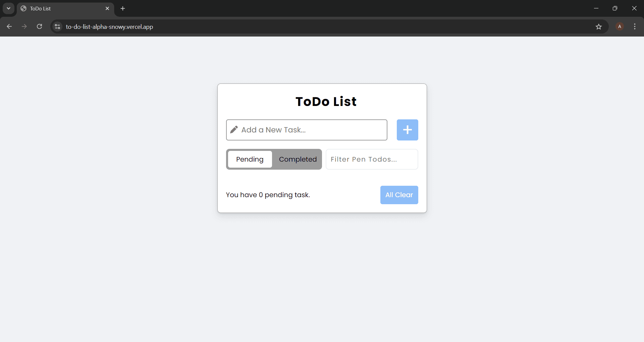This screenshot has width=644, height=342.
Task: Switch to Completed tasks toggle
Action: [x=298, y=159]
